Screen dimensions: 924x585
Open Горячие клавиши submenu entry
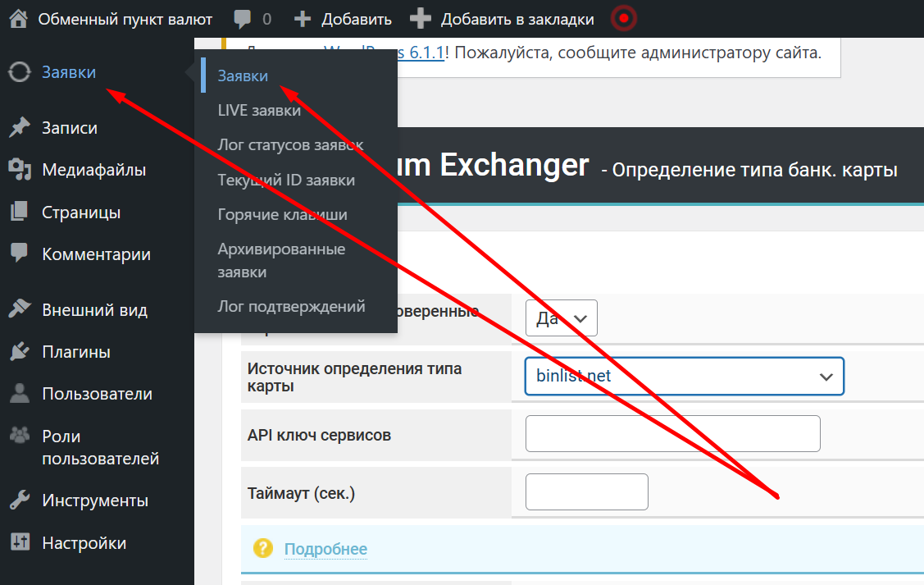[x=282, y=214]
